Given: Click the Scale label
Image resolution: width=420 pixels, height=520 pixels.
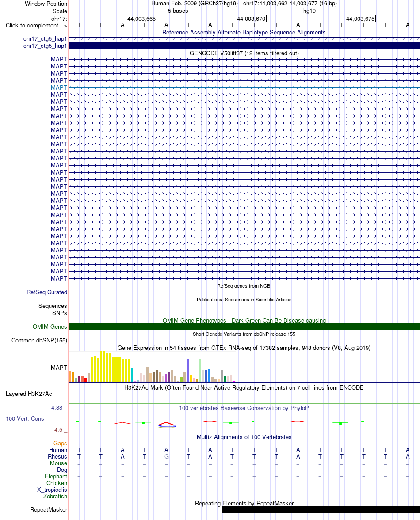Looking at the screenshot, I should click(60, 11).
